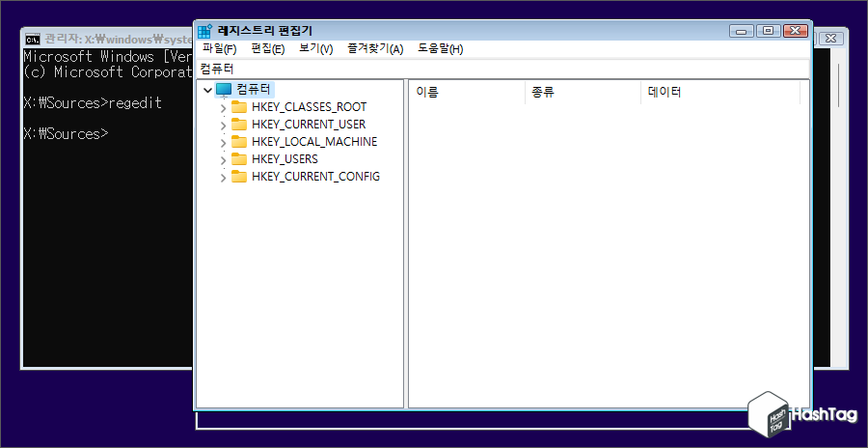Viewport: 868px width, 448px height.
Task: Select HKEY_CURRENT_CONFIG key label
Action: coord(315,178)
